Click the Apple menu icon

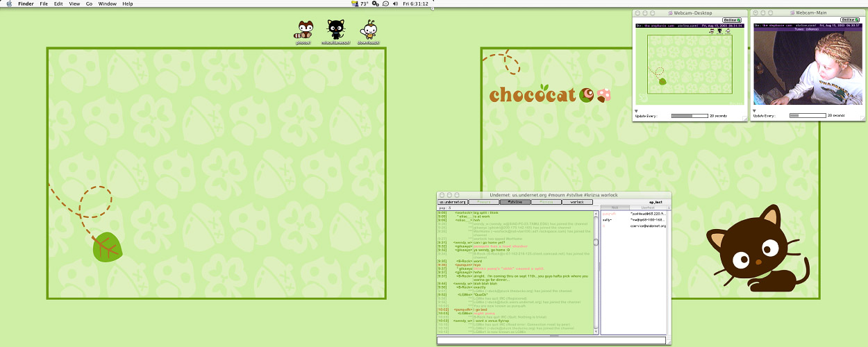tap(9, 3)
